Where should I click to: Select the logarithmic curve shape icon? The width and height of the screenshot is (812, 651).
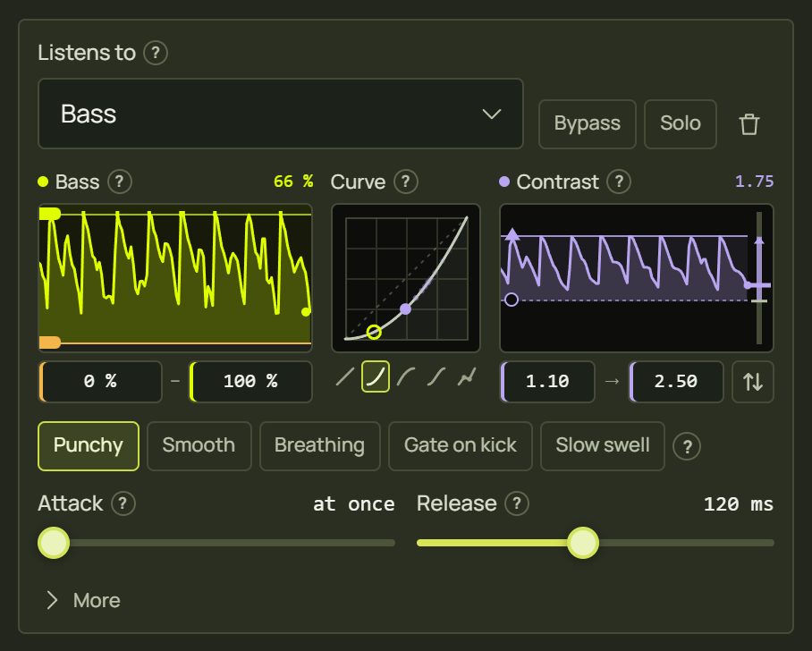click(405, 377)
